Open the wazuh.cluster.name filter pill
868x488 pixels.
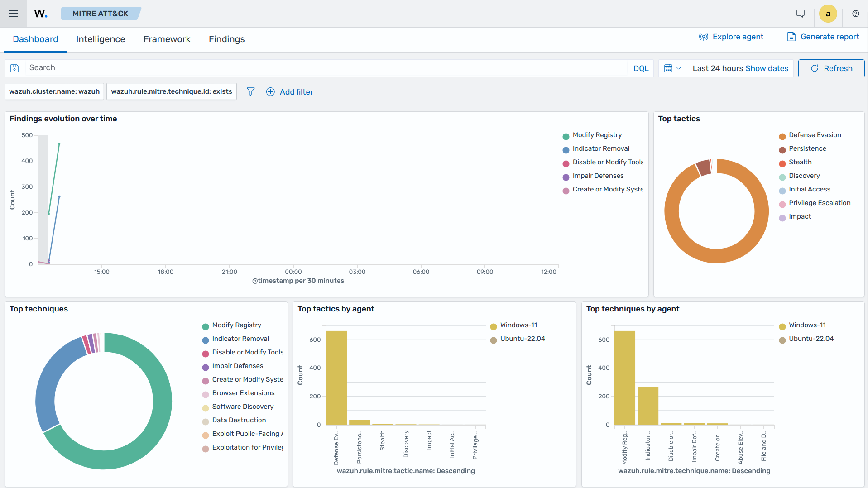pos(54,91)
